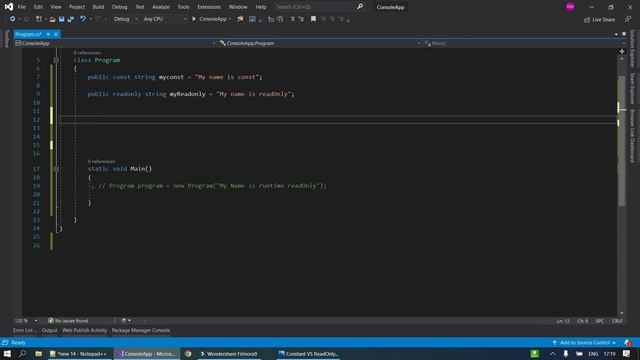Screen dimensions: 640x360
Task: Open the Debug configuration dropdown
Action: click(126, 19)
